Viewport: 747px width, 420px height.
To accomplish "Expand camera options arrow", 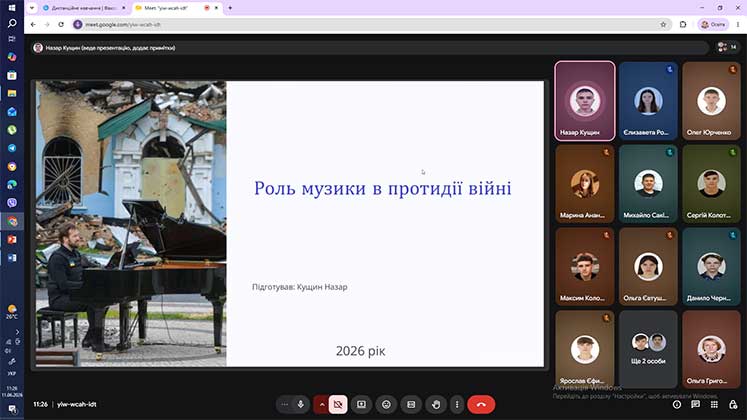I will click(x=322, y=404).
